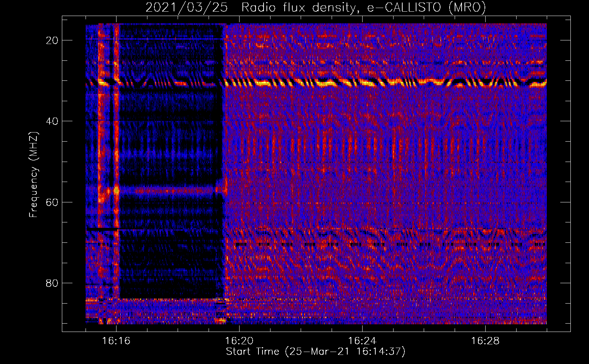Screen dimensions: 589x364
Task: Click the '80' frequency tick label
Action: point(52,283)
